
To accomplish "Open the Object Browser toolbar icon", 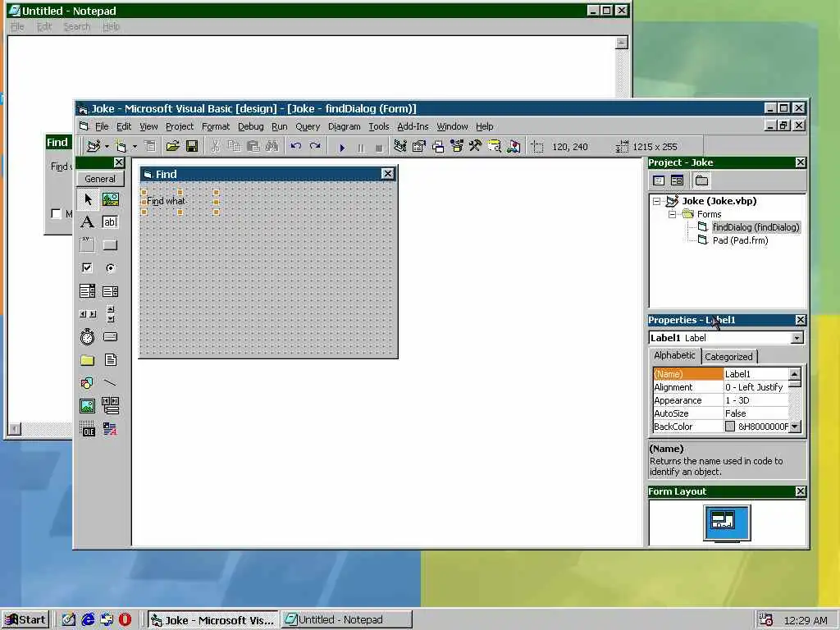I will [456, 146].
